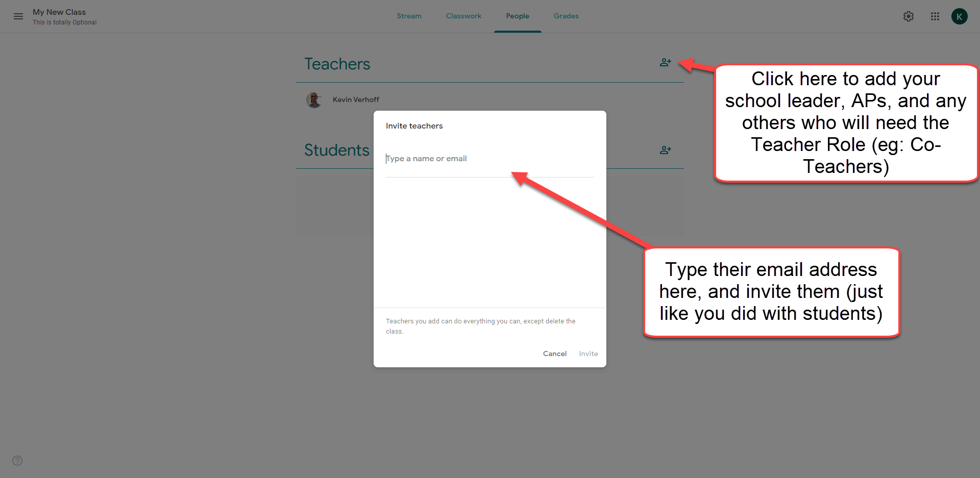This screenshot has width=980, height=478.
Task: Click the My New Class title
Action: [x=59, y=12]
